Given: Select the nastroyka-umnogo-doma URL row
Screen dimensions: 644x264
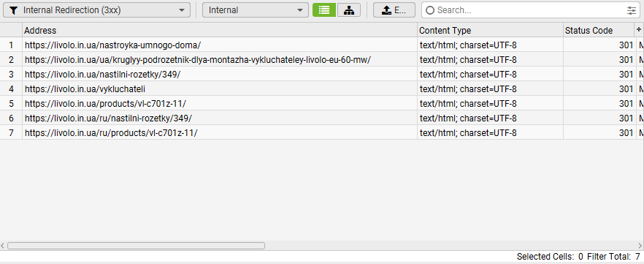Looking at the screenshot, I should 322,45.
